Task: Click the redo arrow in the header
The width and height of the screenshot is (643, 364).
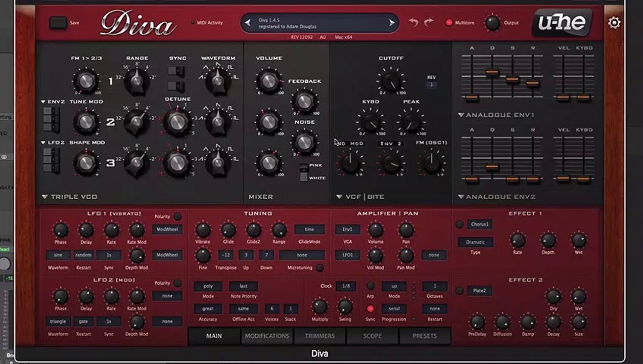Action: [429, 23]
